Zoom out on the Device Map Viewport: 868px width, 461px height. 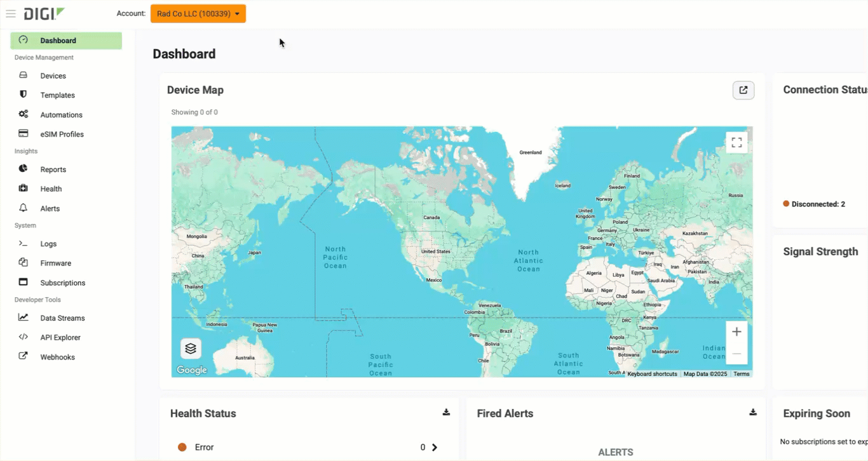(x=736, y=354)
